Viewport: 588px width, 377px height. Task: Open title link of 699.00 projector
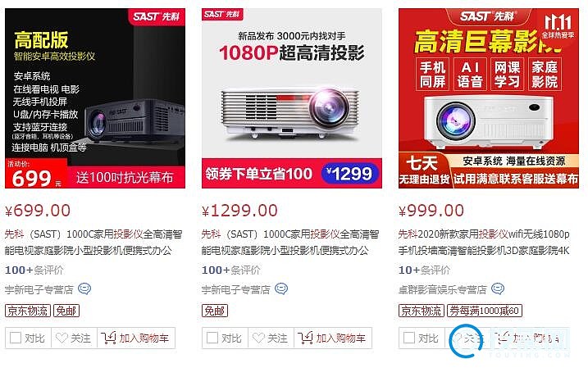93,242
